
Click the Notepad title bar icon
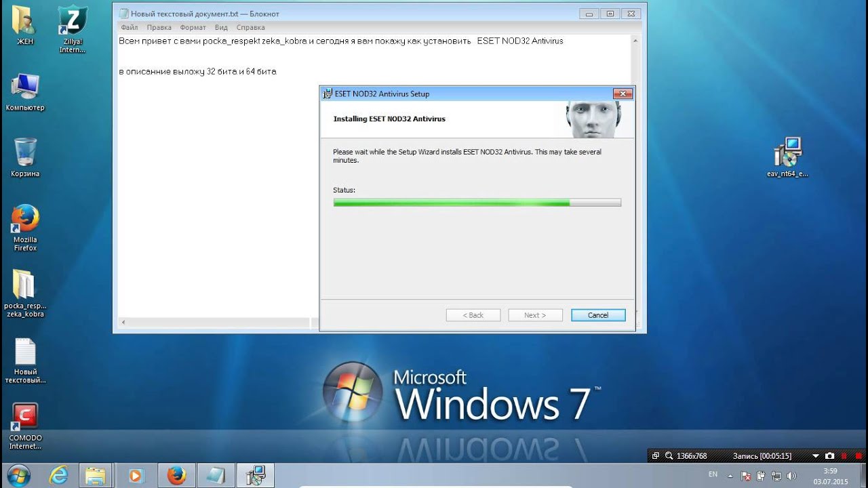tap(123, 14)
